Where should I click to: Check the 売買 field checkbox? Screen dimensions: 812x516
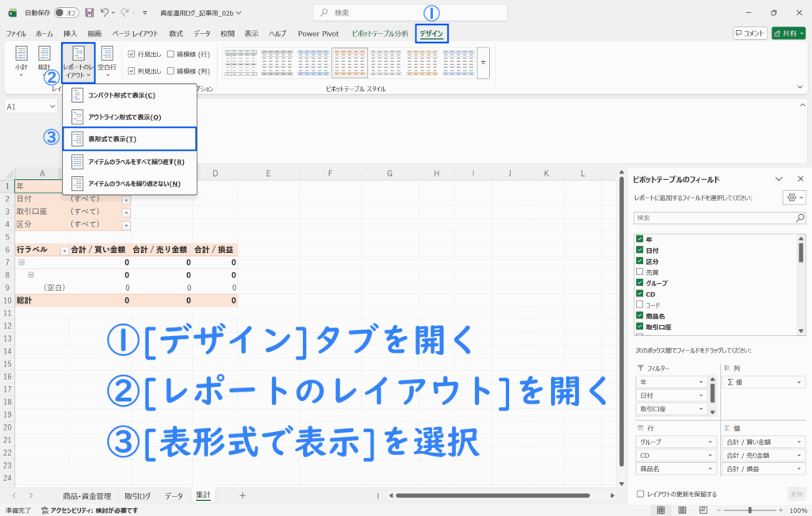pyautogui.click(x=639, y=272)
